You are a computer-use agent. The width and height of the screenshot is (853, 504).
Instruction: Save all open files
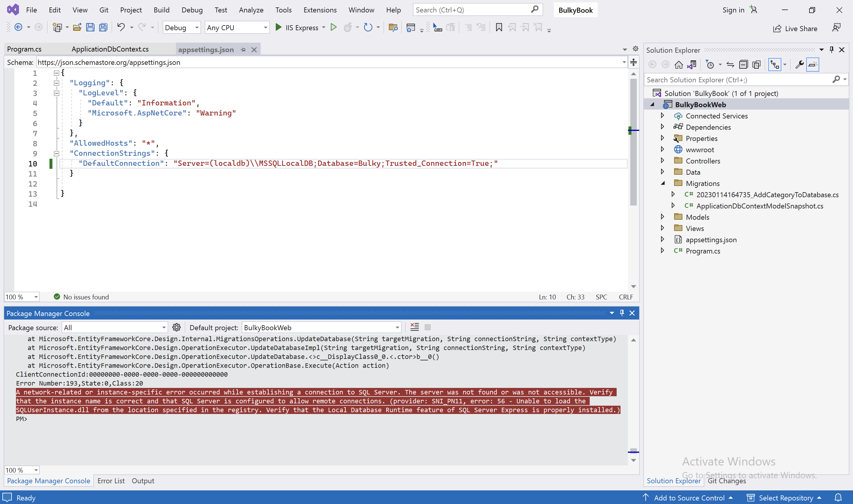tap(103, 27)
